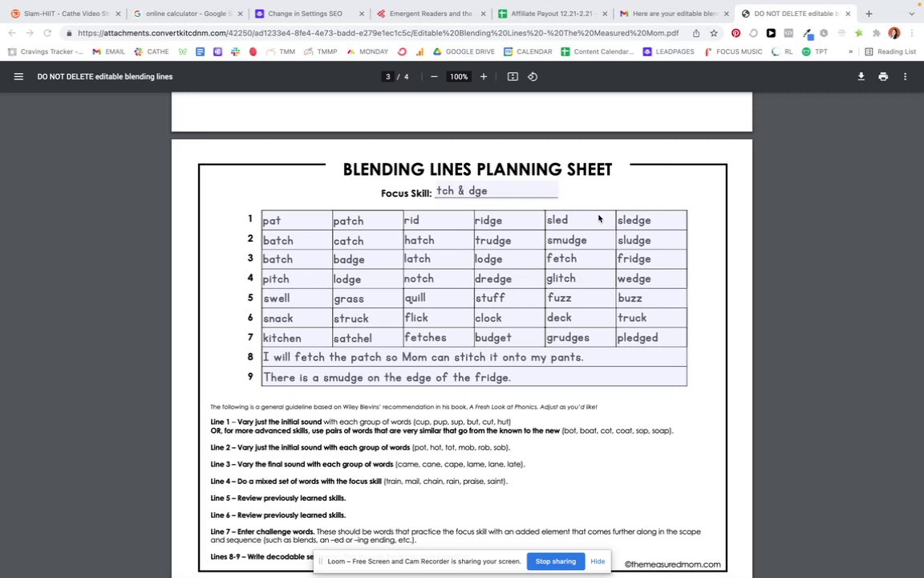Viewport: 924px width, 578px height.
Task: Hide the Loom sharing notification
Action: tap(598, 561)
